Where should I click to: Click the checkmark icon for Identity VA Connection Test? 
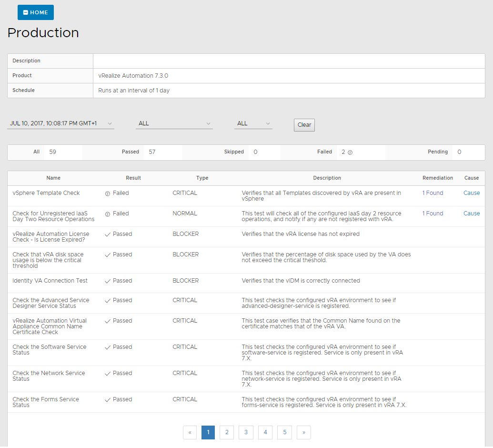108,281
